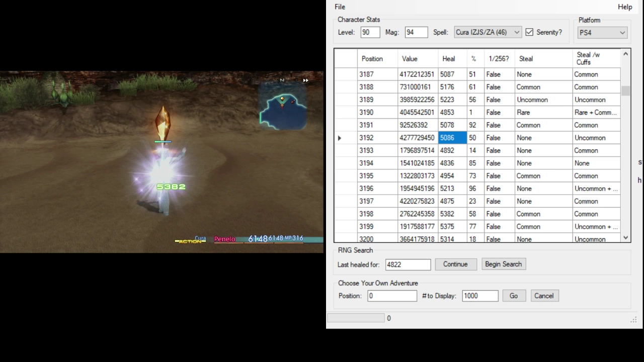Toggle the Serenity checkbox
This screenshot has width=644, height=362.
pyautogui.click(x=529, y=32)
